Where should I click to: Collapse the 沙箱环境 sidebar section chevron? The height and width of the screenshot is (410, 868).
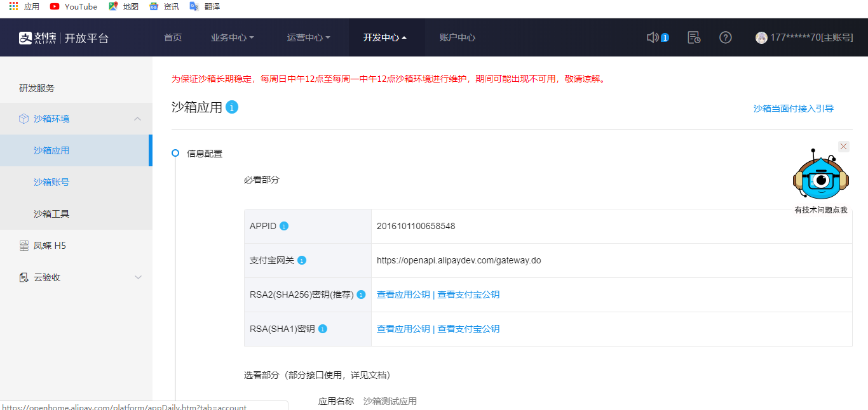(x=138, y=119)
